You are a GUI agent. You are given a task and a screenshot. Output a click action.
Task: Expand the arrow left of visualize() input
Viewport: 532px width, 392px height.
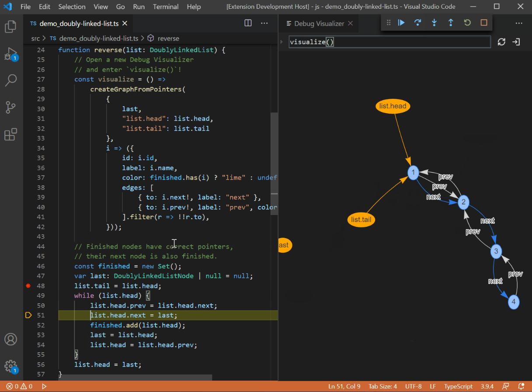(x=282, y=42)
